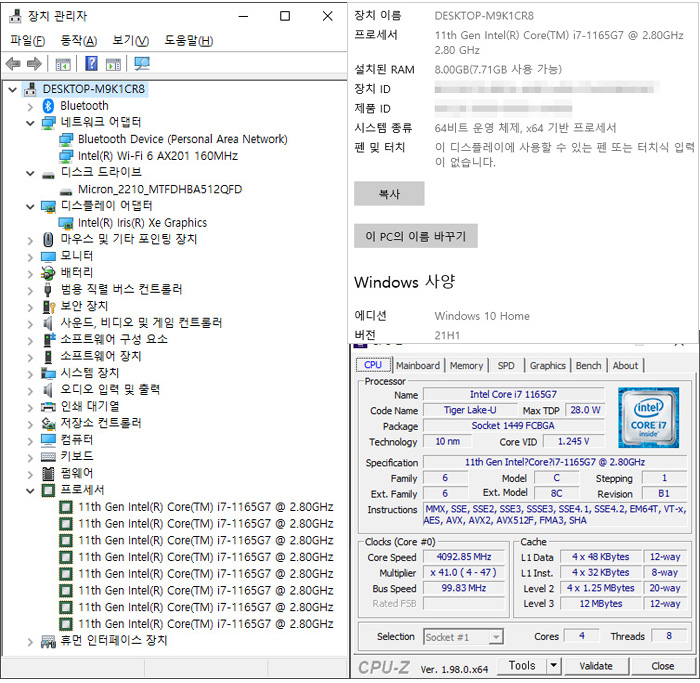Click the Back arrow in Device Manager toolbar
The image size is (700, 683).
point(13,64)
